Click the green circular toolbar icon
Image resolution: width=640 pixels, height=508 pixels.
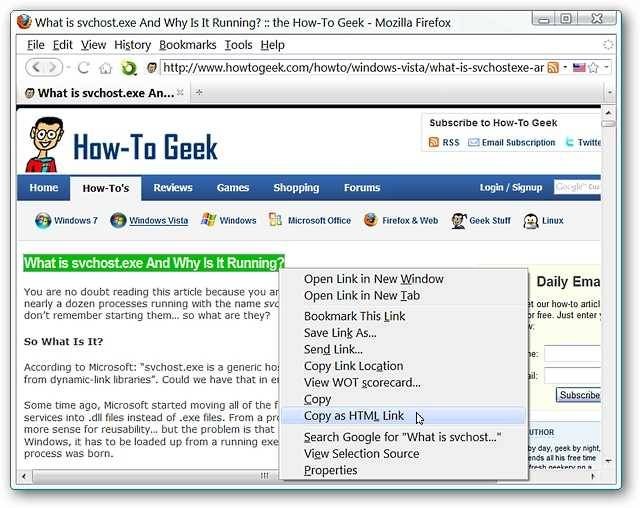129,68
